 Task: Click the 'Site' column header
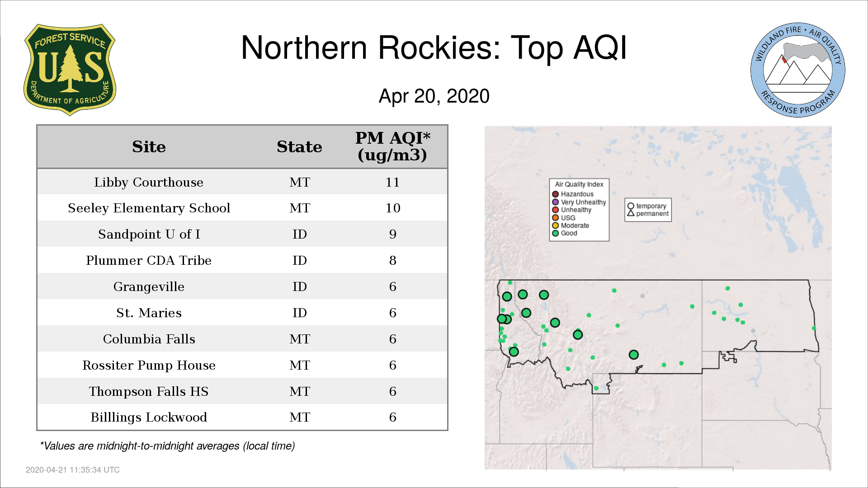click(149, 147)
